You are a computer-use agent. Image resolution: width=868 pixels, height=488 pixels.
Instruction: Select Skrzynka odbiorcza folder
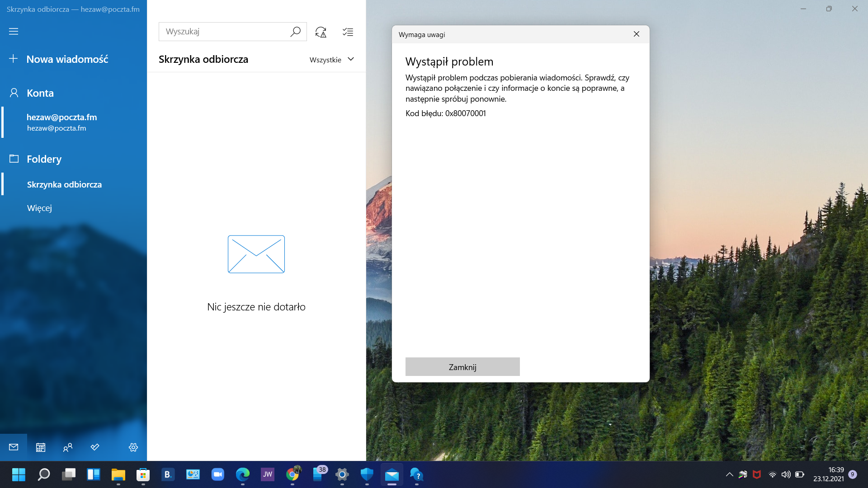tap(64, 185)
